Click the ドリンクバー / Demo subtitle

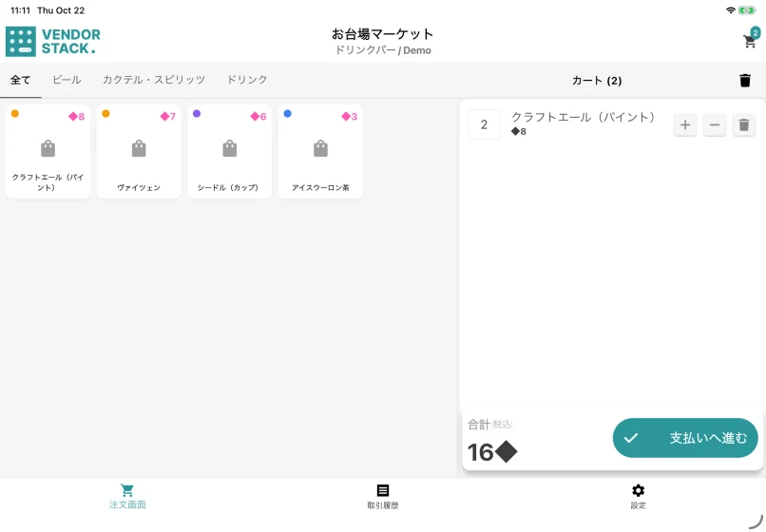coord(383,50)
